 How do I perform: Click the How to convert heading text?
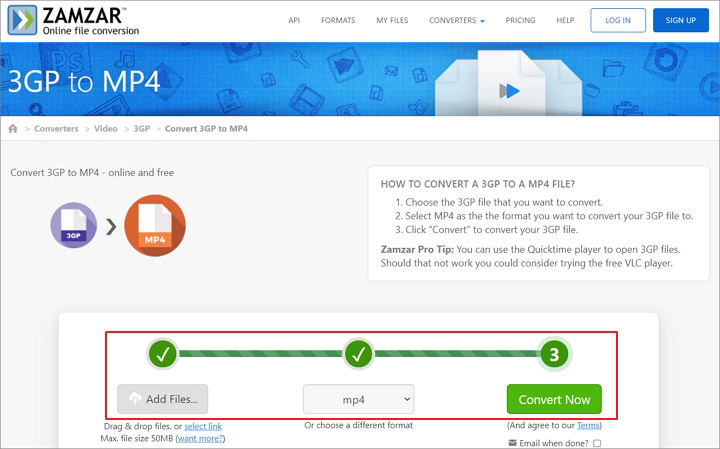pyautogui.click(x=478, y=184)
